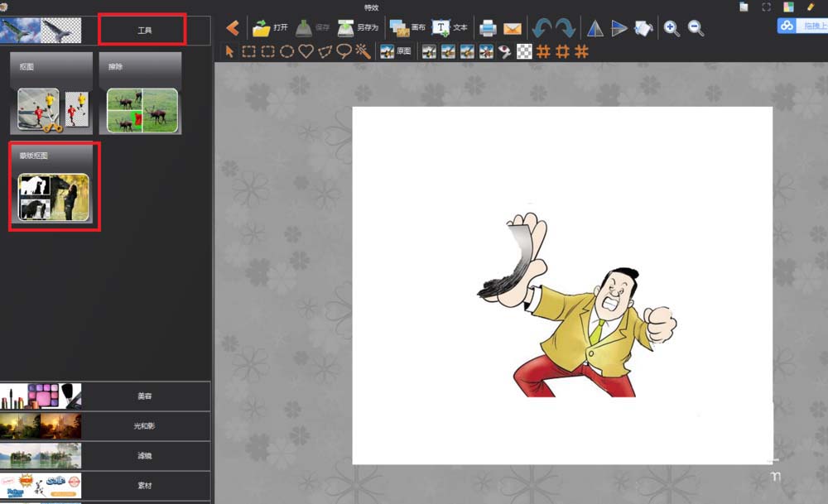Click the orange back arrow
This screenshot has height=504, width=828.
pos(233,28)
